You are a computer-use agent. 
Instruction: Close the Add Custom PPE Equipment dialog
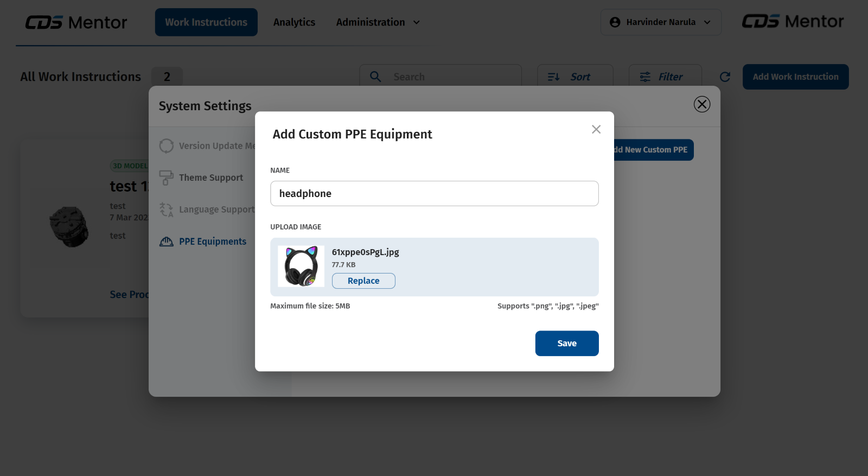tap(596, 129)
